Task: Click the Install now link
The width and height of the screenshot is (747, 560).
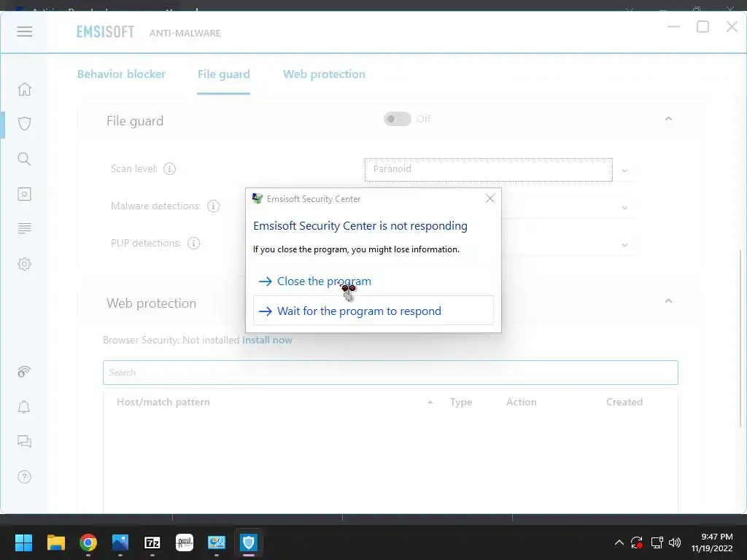Action: point(267,340)
